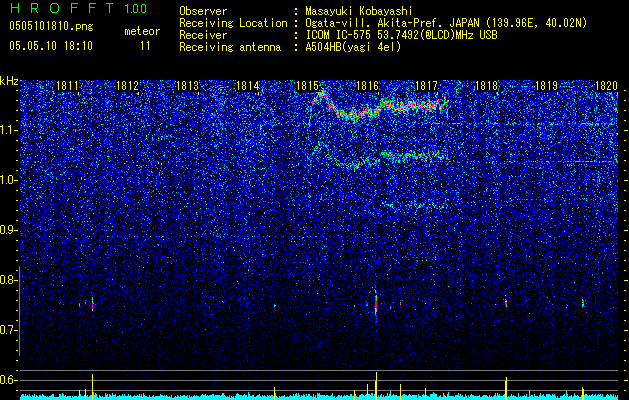Select the A504HB(yagi 4el) antenna text
The width and height of the screenshot is (629, 400).
(353, 47)
